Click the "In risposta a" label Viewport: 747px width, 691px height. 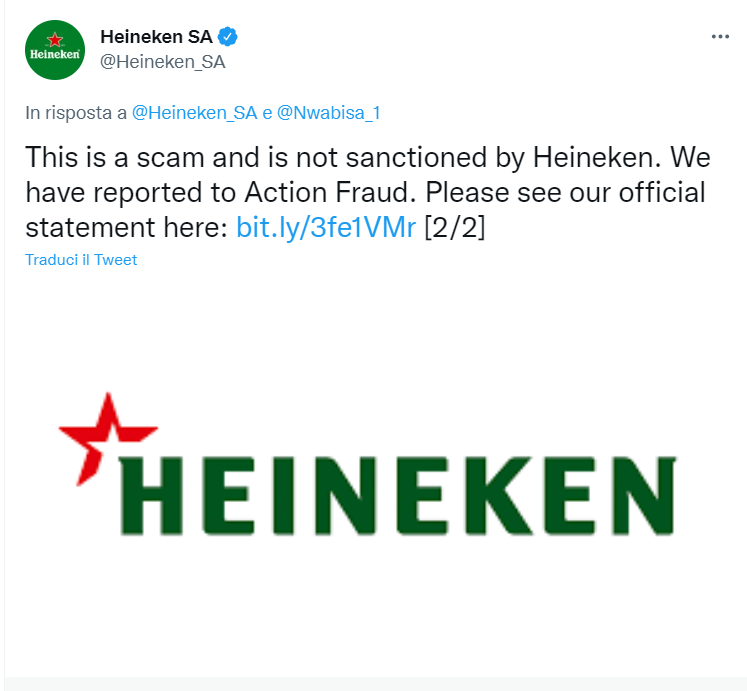[x=76, y=113]
